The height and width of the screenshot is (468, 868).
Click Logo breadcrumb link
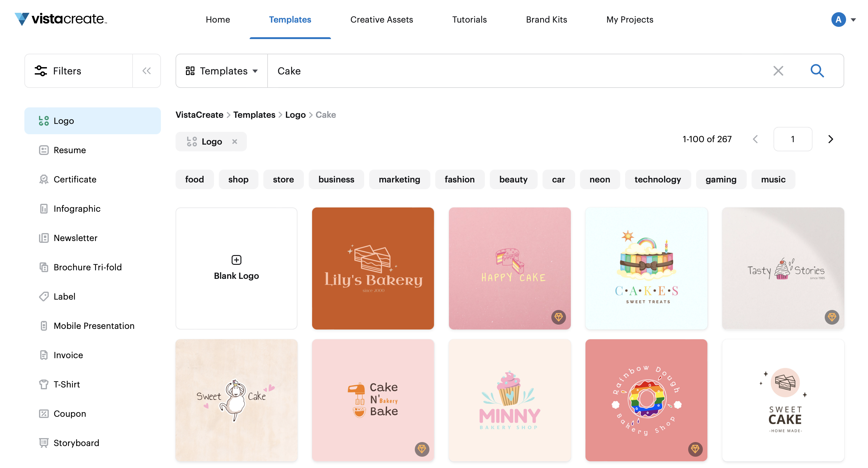[x=295, y=115]
